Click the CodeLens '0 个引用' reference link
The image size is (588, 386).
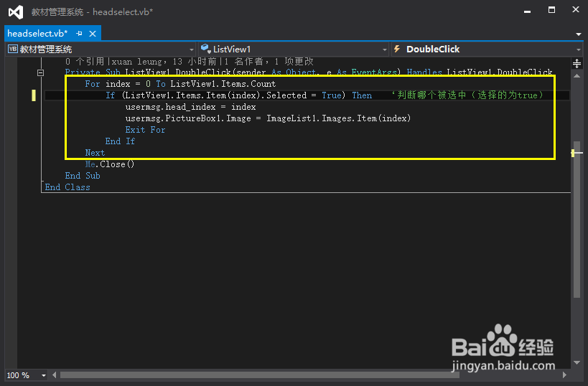(x=85, y=62)
